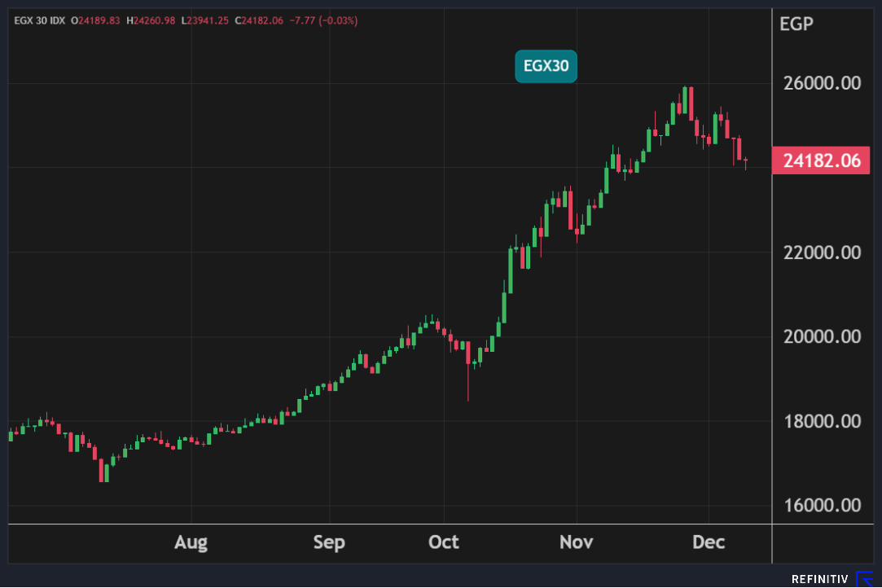Click the open value O24189.83 in header
Viewport: 882px width, 588px height.
[x=94, y=20]
